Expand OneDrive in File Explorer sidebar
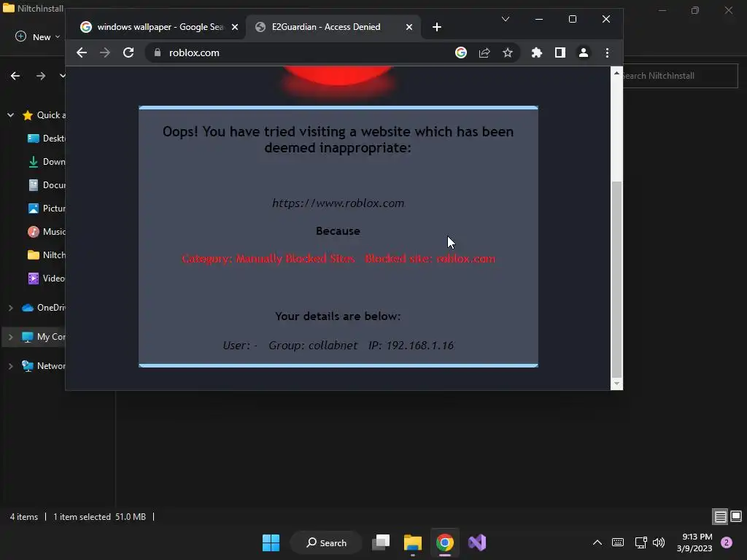The width and height of the screenshot is (747, 560). click(x=10, y=308)
